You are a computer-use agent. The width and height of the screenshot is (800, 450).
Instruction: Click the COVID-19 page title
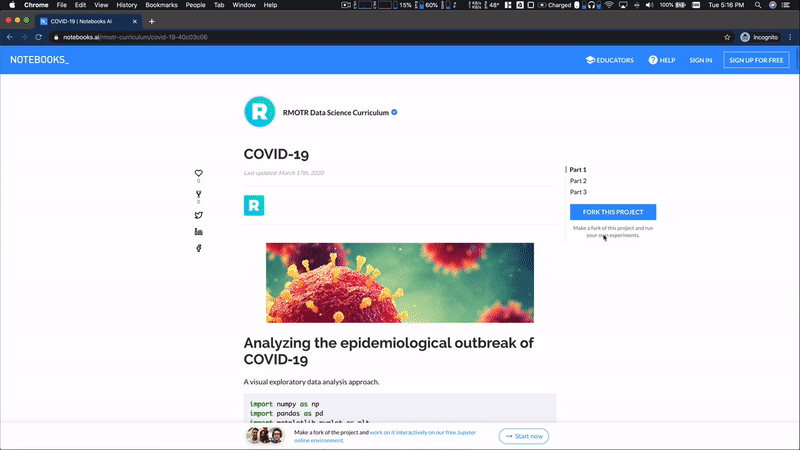[x=276, y=154]
